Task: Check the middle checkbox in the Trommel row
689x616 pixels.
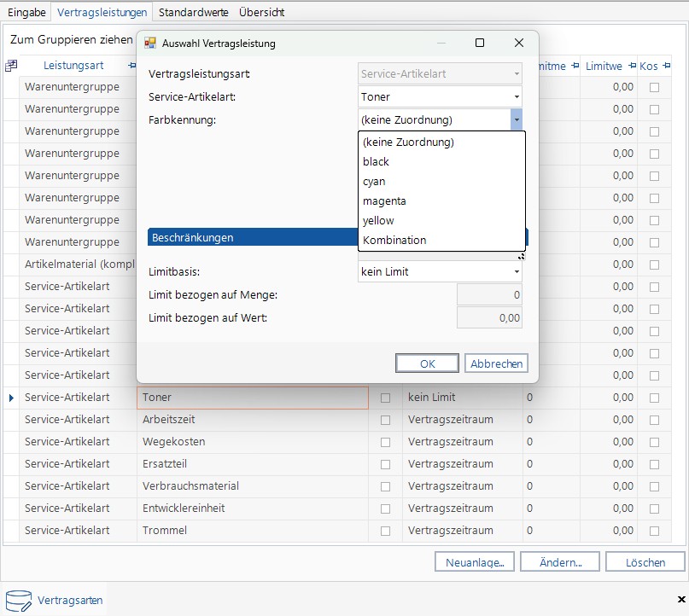Action: (x=385, y=531)
